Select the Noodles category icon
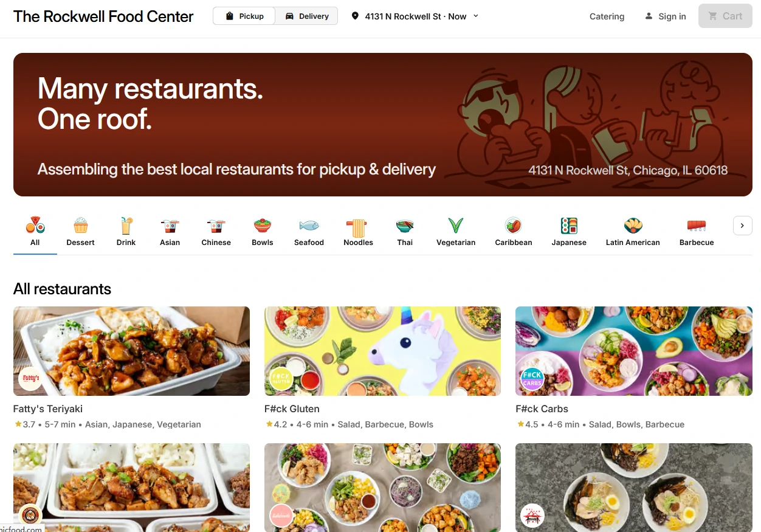Image resolution: width=761 pixels, height=532 pixels. point(358,226)
